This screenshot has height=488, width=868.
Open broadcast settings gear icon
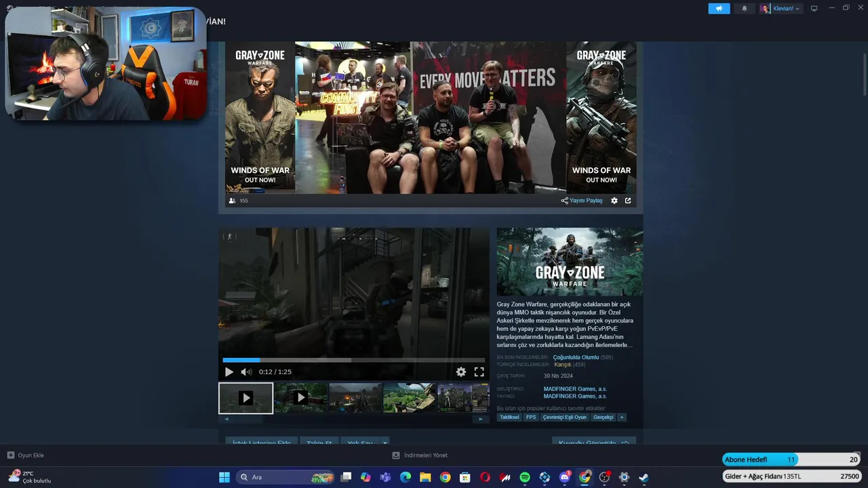pyautogui.click(x=614, y=201)
